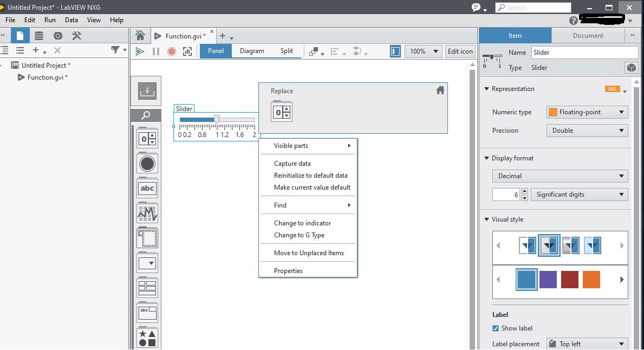This screenshot has height=350, width=644.
Task: Open the Numeric type dropdown showing Floating-point
Action: point(587,112)
